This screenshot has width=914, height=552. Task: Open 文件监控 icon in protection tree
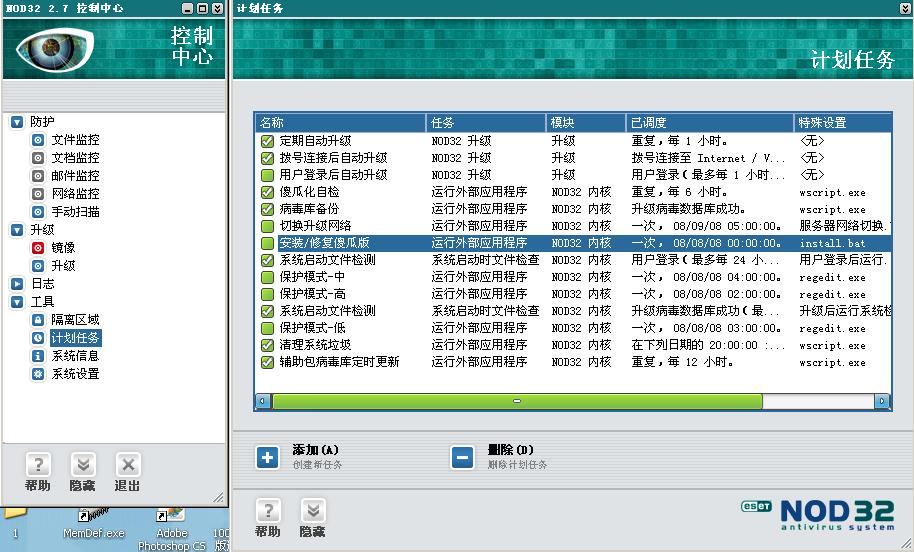pos(38,140)
